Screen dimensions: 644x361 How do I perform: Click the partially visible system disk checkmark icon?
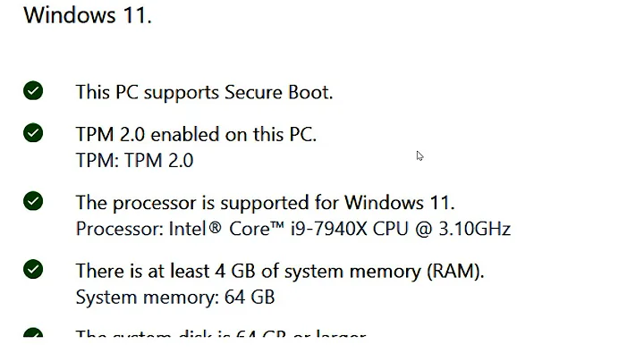33,332
